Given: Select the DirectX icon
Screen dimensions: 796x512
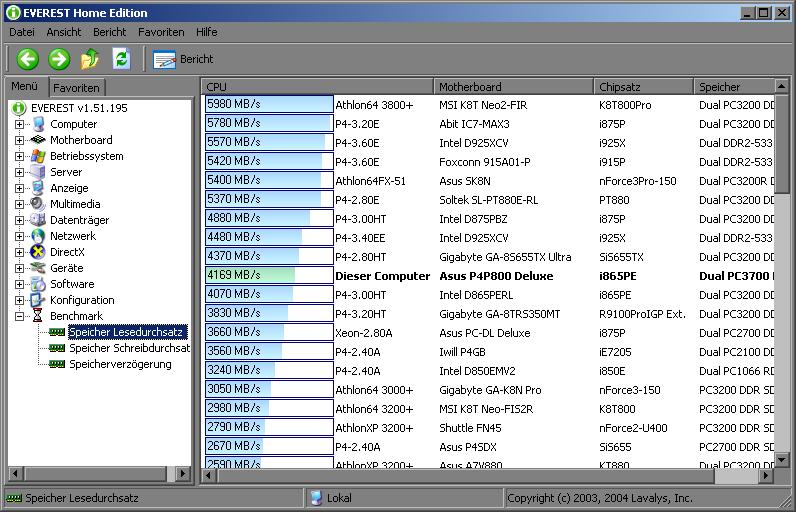Looking at the screenshot, I should point(38,252).
